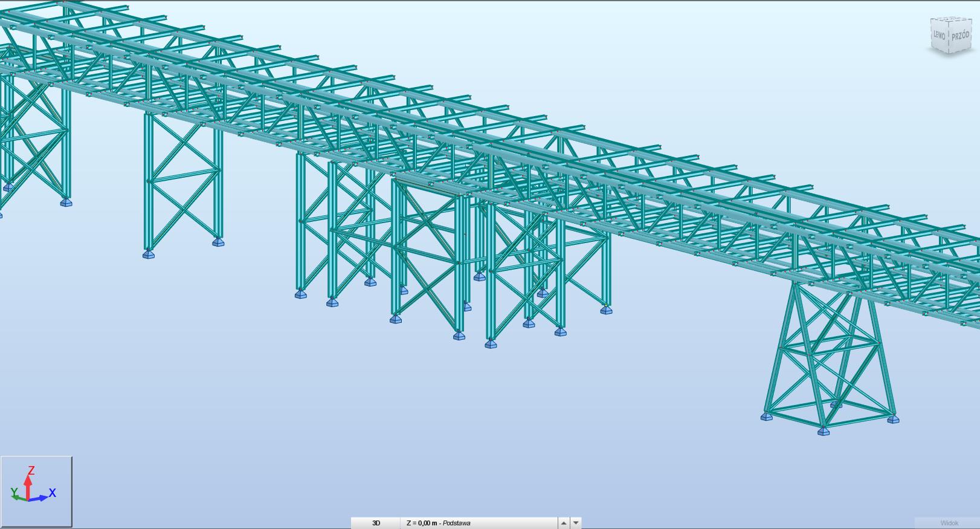Click the PRZÓD face of the view cube
The height and width of the screenshot is (529, 980).
click(x=960, y=35)
